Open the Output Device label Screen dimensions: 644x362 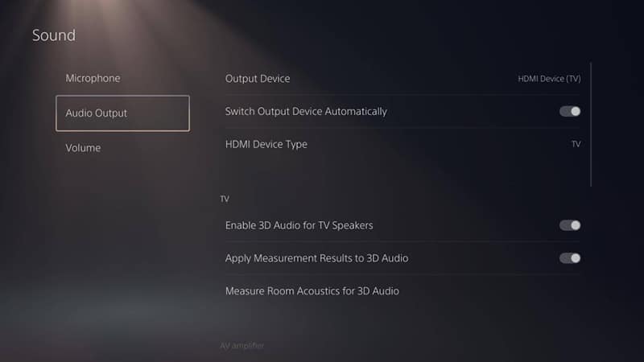[258, 78]
